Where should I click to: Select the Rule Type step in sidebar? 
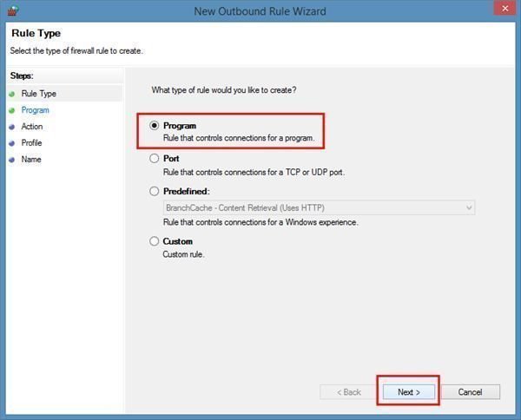point(39,94)
